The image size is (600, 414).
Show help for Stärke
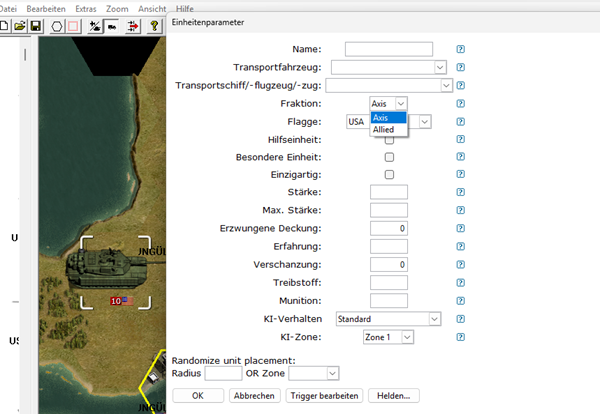coord(460,192)
